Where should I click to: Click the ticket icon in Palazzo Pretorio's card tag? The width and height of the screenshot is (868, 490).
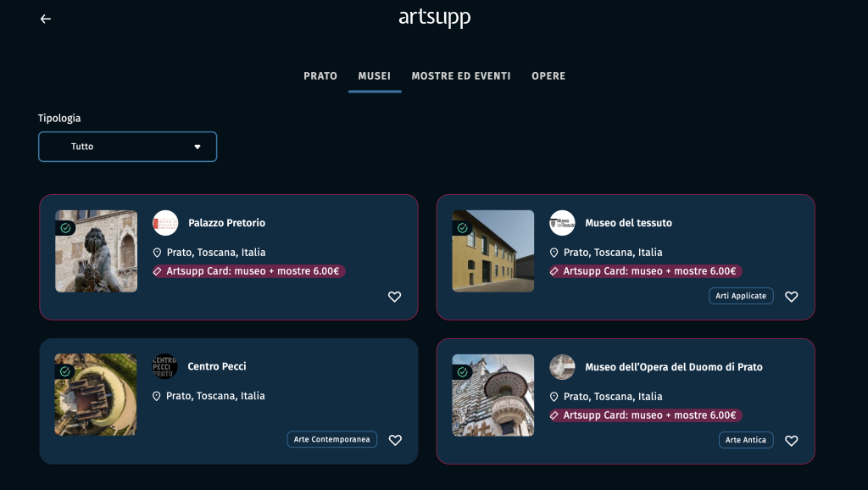(x=157, y=271)
